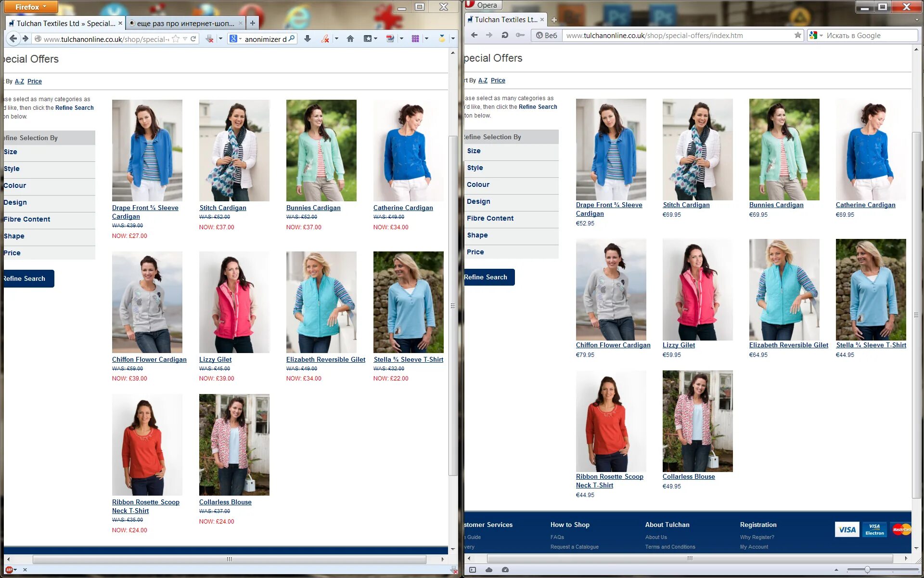Click Firefox downloads arrow icon
The height and width of the screenshot is (578, 924).
308,39
